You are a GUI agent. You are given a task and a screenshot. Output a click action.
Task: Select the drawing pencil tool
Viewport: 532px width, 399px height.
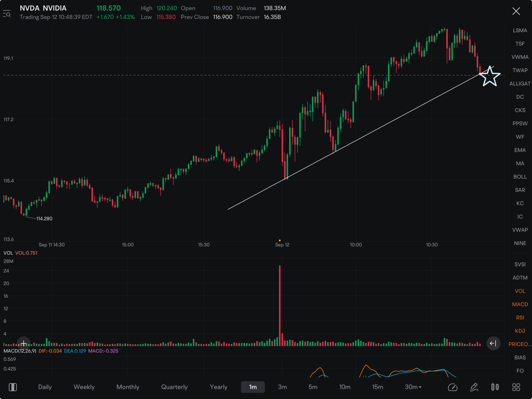[x=474, y=387]
